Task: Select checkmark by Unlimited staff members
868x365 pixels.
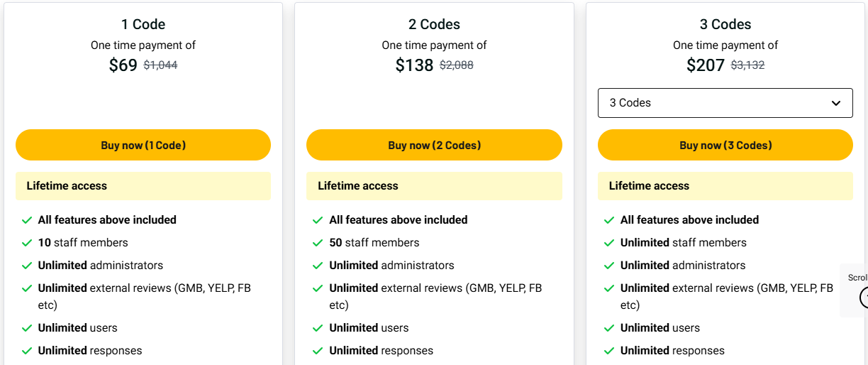Action: click(609, 243)
